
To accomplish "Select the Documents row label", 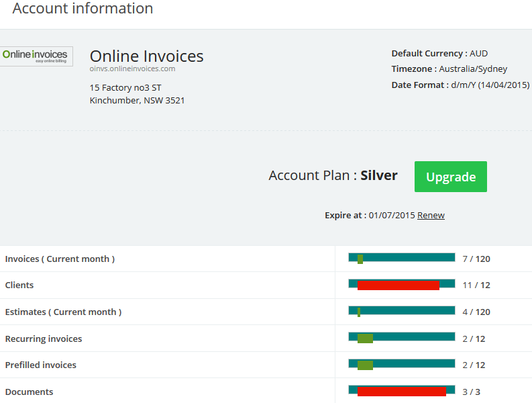I will (29, 392).
